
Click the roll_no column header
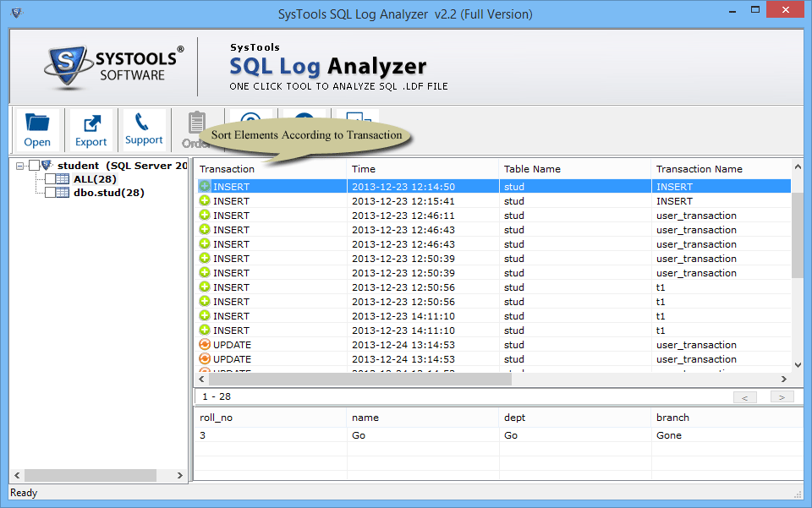pyautogui.click(x=271, y=418)
